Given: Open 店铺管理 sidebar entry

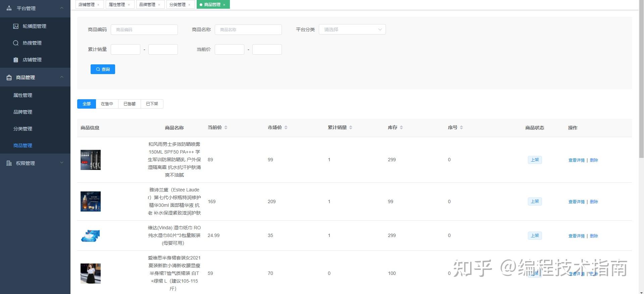Looking at the screenshot, I should coord(35,60).
